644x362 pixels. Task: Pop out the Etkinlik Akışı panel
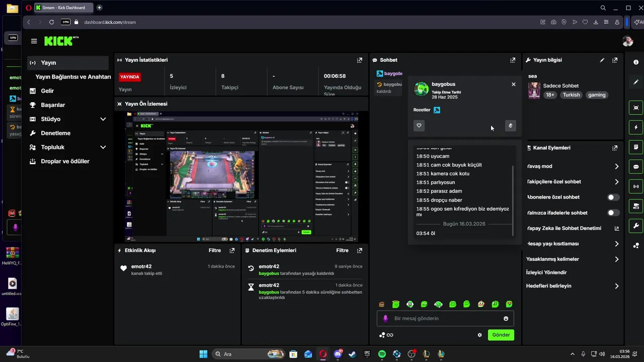[232, 250]
